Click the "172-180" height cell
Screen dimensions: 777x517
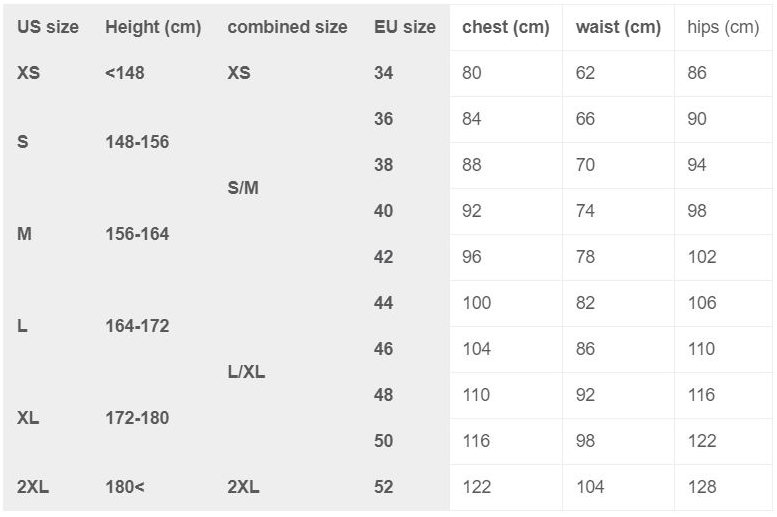(137, 418)
